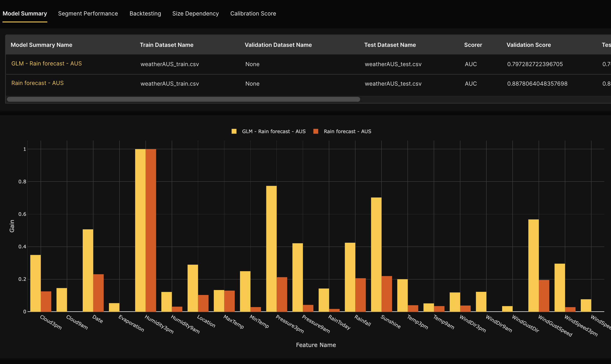Click the Validation Score column header

pos(529,45)
